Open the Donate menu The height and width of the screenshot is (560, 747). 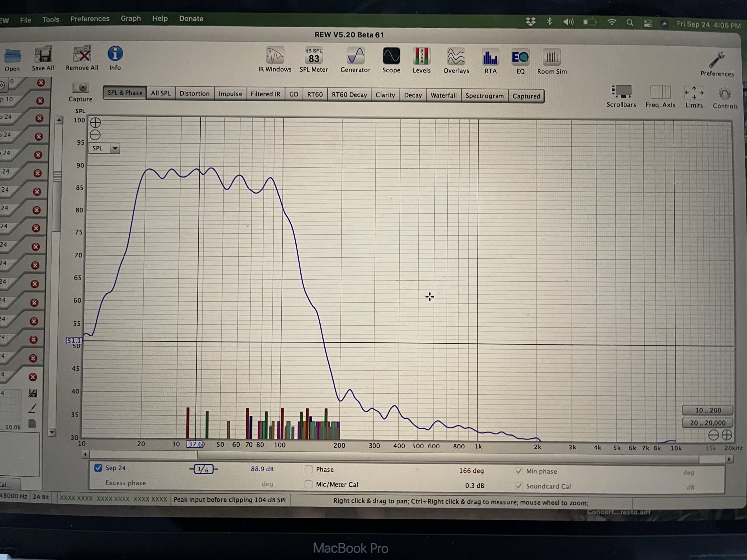(191, 19)
